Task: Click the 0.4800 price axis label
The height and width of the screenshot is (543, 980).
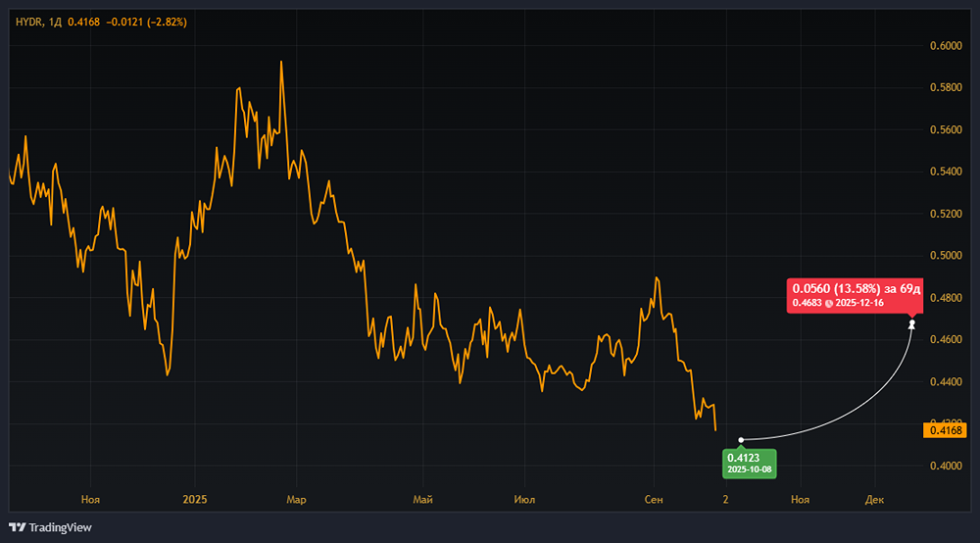Action: pyautogui.click(x=946, y=298)
